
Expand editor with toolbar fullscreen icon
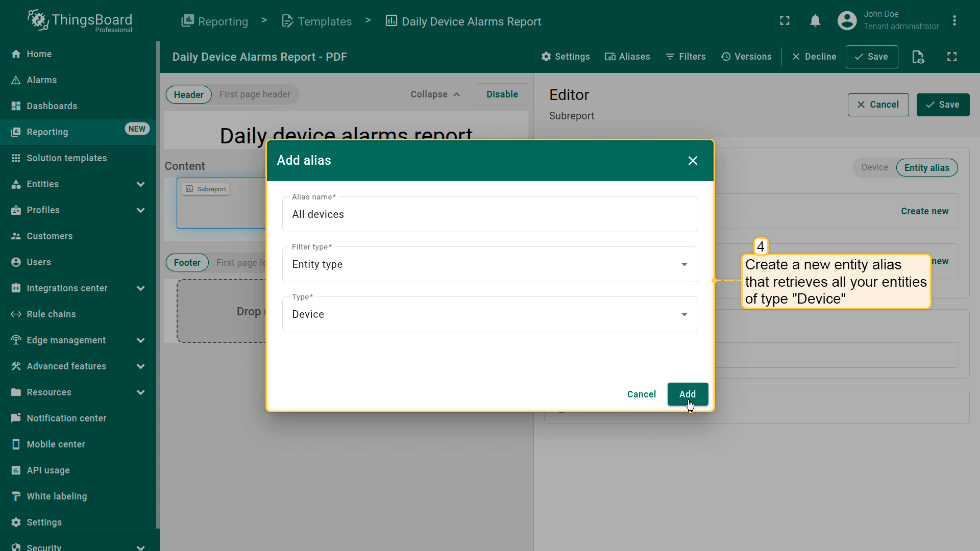[x=951, y=57]
